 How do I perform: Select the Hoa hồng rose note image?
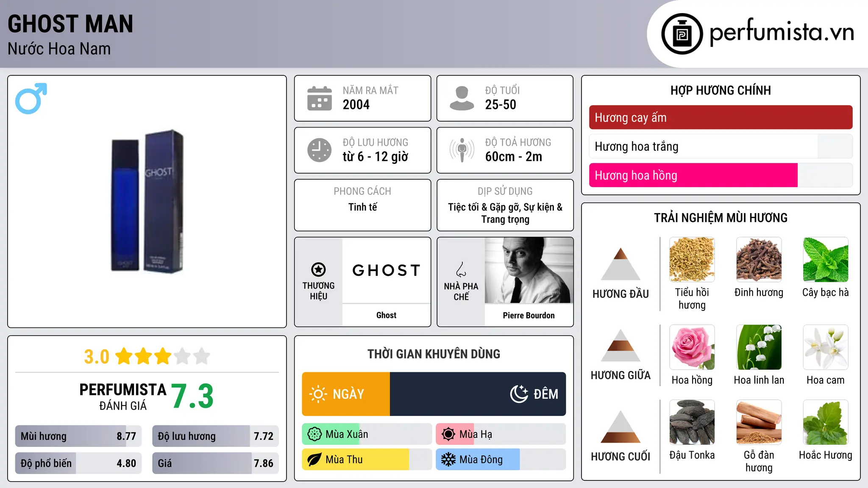point(692,347)
